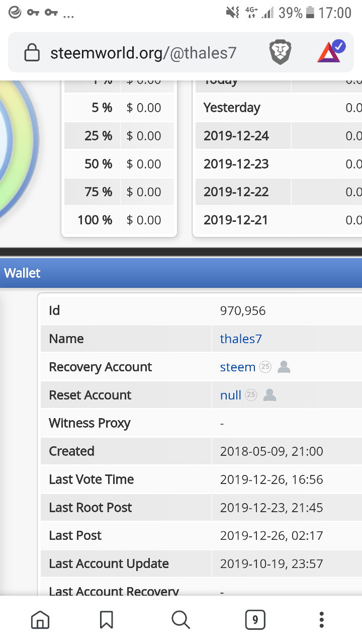Screen dimensions: 362x644
Task: Tap the search magnifier icon
Action: (x=180, y=620)
